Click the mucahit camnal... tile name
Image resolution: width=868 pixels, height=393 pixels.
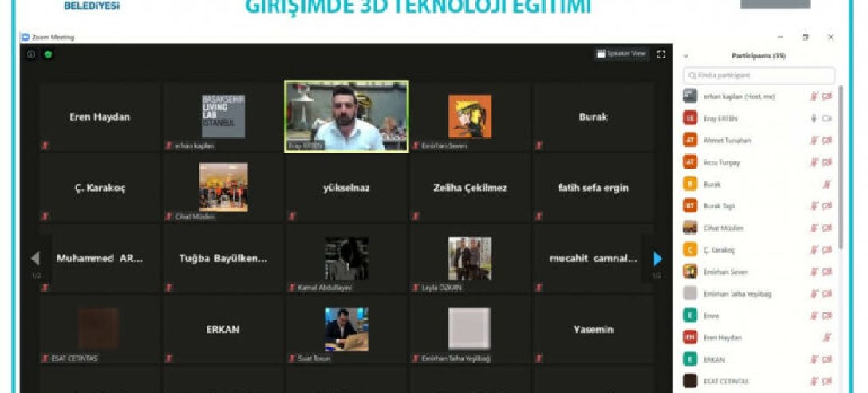click(594, 258)
